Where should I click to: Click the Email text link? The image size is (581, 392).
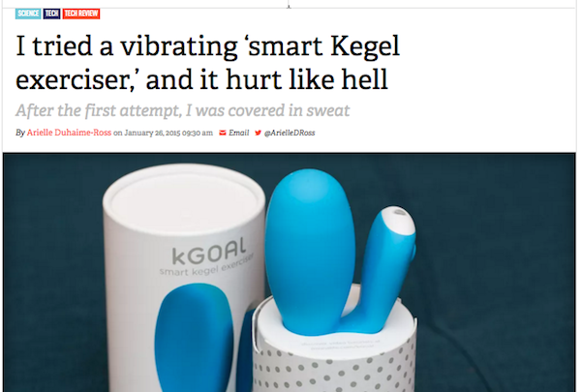pos(238,133)
